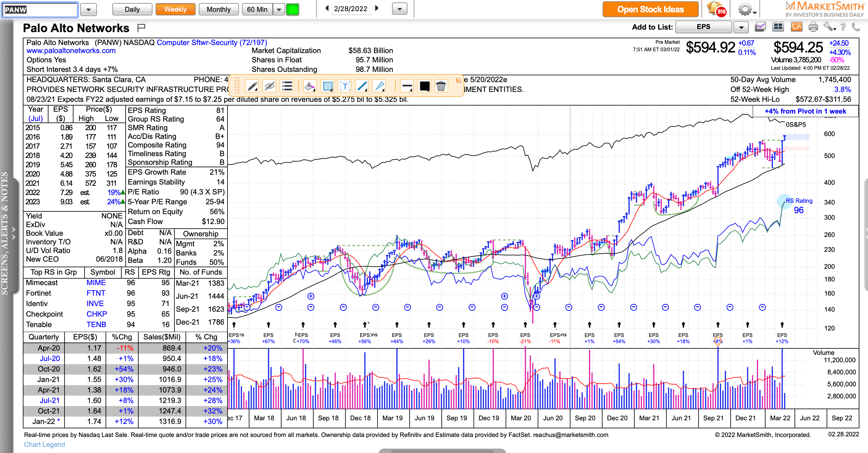Open alerts bell with 516 badge
This screenshot has width=868, height=453.
(716, 9)
